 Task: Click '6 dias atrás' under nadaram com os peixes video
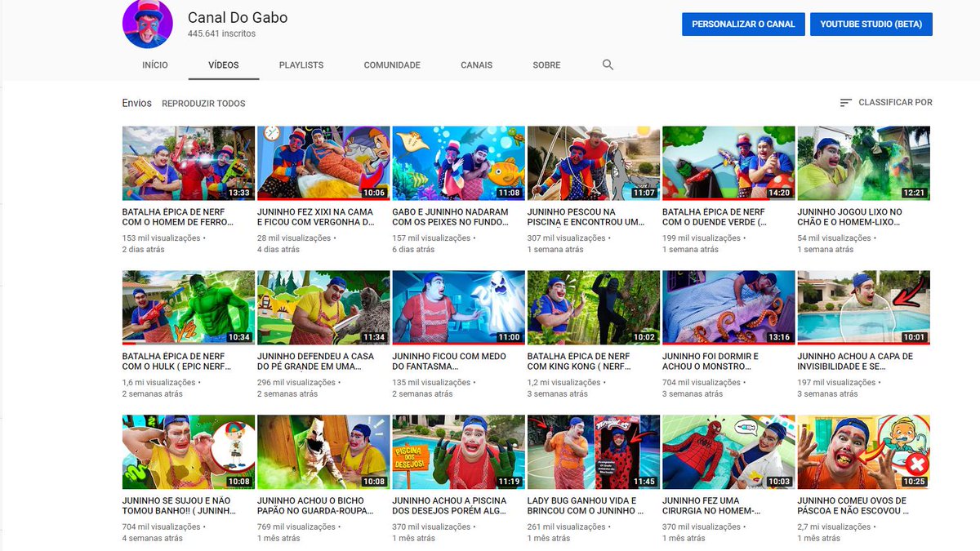pos(414,250)
